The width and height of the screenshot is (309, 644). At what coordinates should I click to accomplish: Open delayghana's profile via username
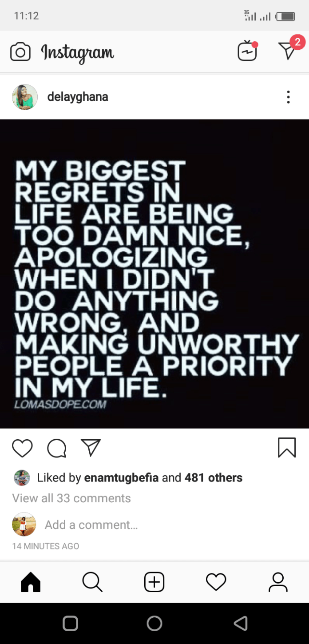click(78, 97)
